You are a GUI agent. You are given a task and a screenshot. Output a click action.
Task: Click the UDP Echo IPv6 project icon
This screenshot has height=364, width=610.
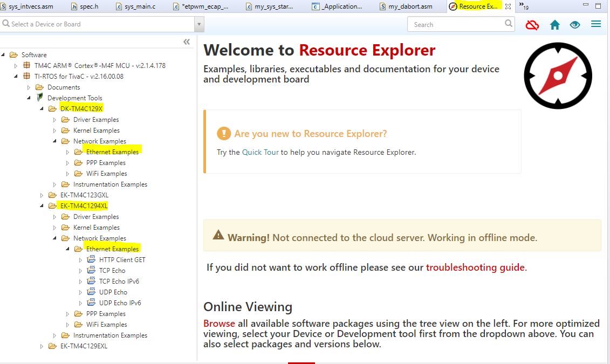click(91, 302)
